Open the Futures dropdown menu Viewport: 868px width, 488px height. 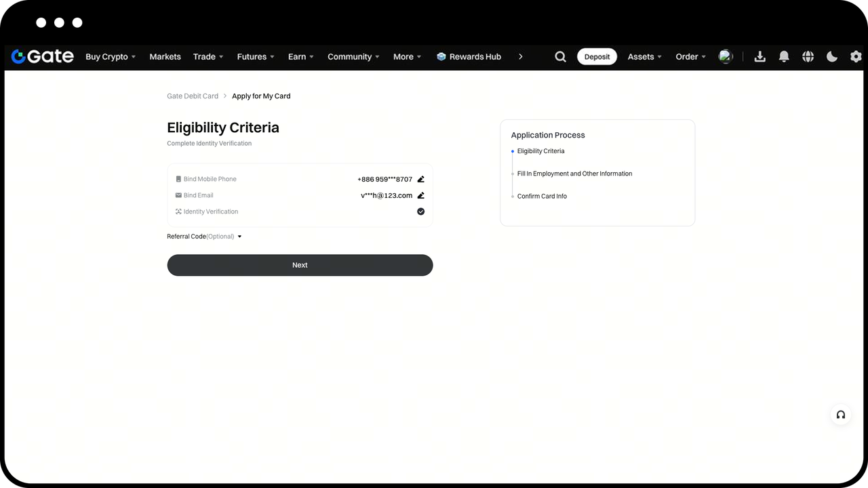point(255,56)
